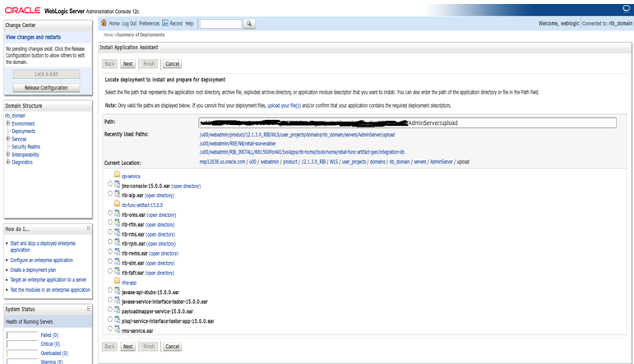Click upload your file(s) link

pos(284,105)
